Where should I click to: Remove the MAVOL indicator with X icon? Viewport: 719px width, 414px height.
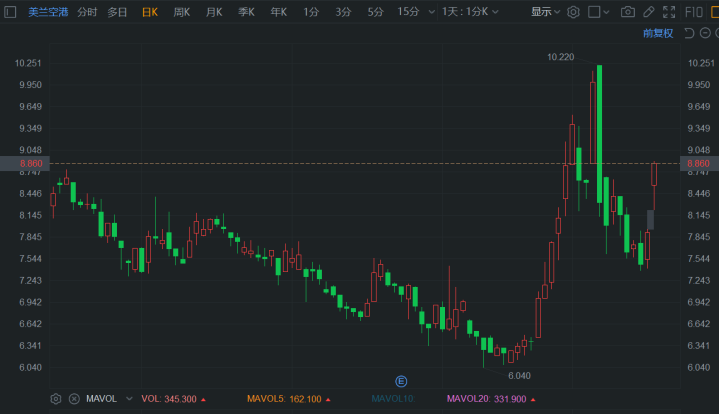[73, 398]
